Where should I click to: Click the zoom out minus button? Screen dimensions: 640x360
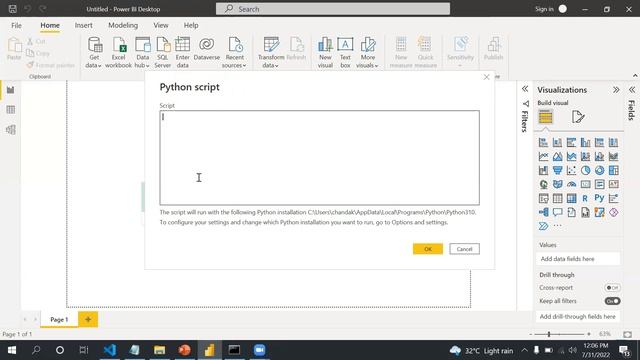(531, 334)
